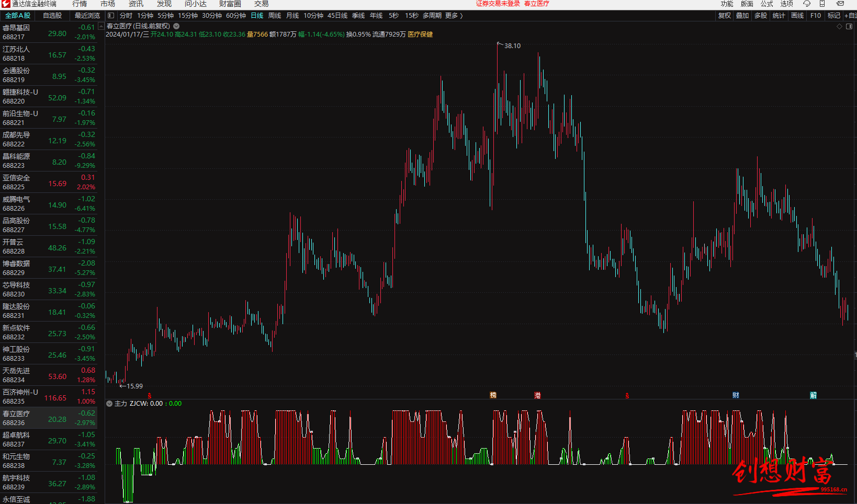Open the 市场 menu

point(108,4)
